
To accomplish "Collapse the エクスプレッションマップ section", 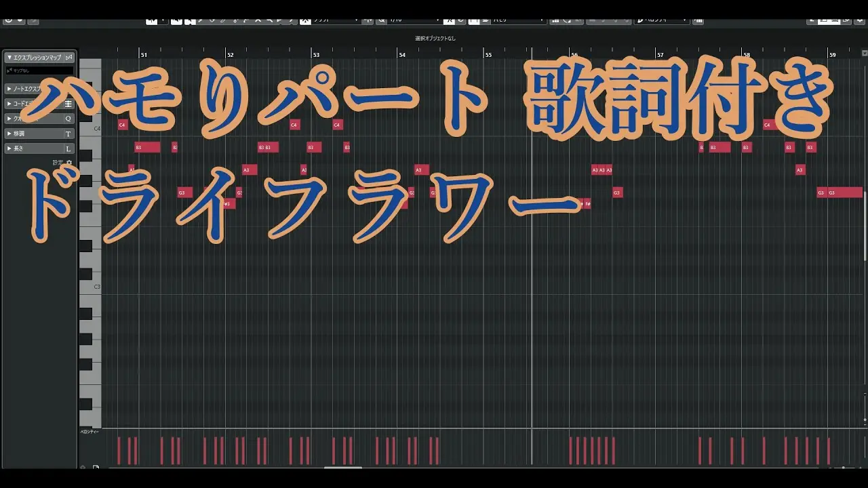I will [9, 58].
